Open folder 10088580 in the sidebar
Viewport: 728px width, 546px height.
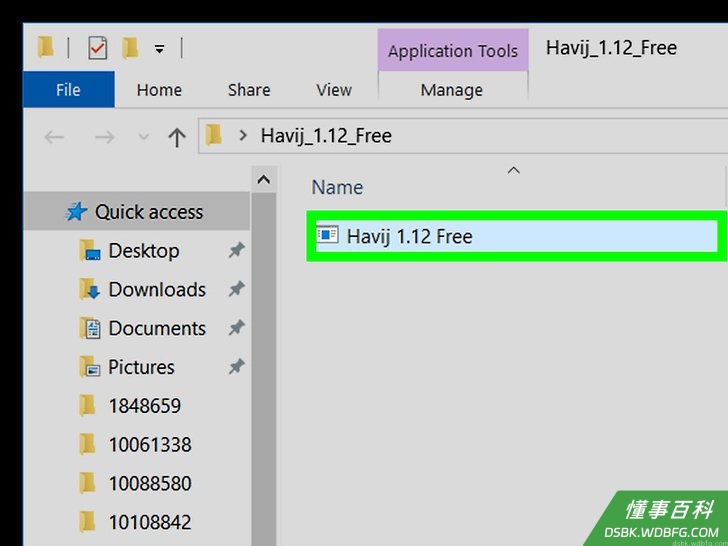pos(150,484)
